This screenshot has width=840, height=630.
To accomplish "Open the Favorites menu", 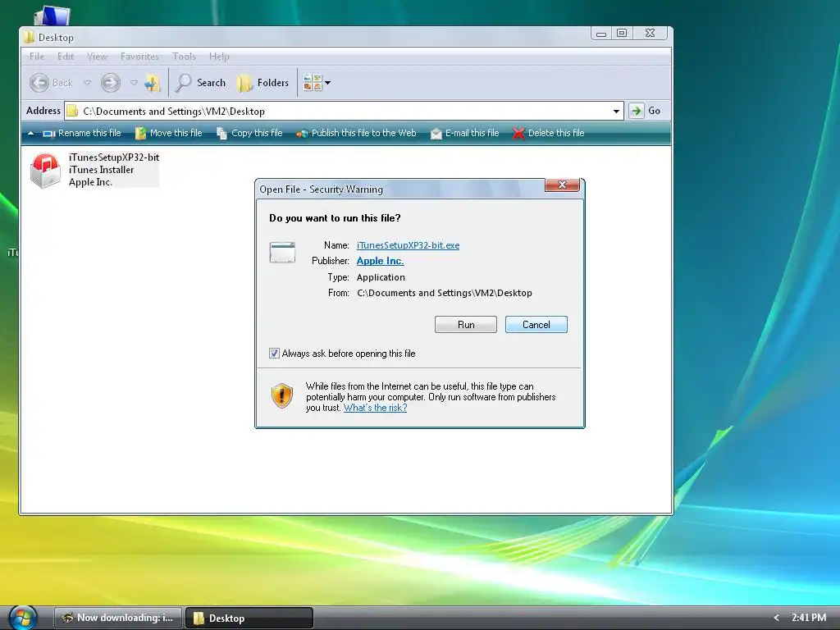I will point(139,57).
